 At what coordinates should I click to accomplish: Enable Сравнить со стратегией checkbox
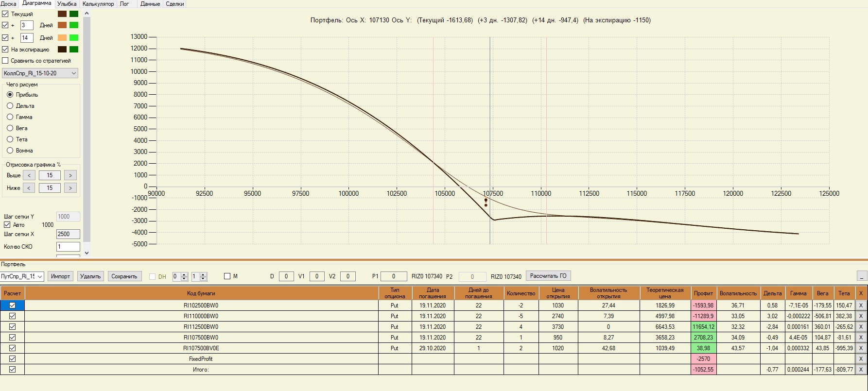point(5,61)
